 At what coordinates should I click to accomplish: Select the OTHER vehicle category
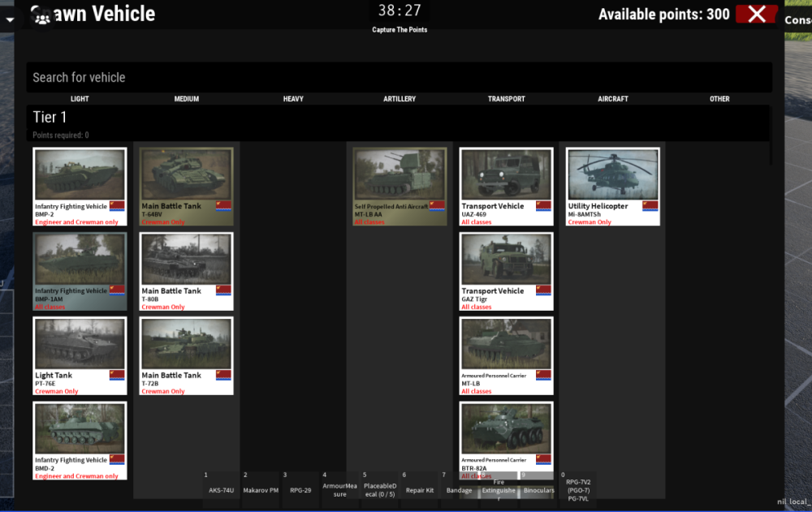(719, 99)
